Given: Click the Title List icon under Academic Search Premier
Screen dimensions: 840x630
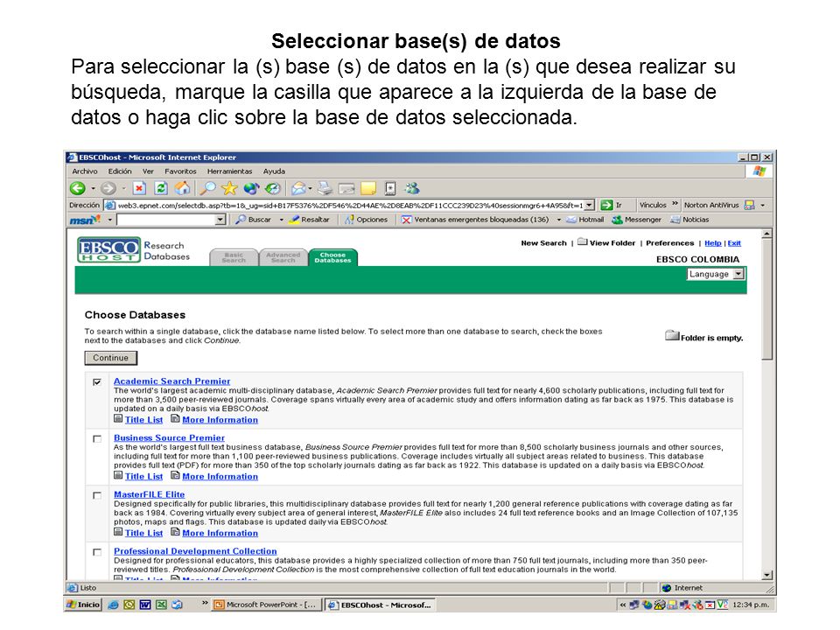Looking at the screenshot, I should (x=118, y=419).
